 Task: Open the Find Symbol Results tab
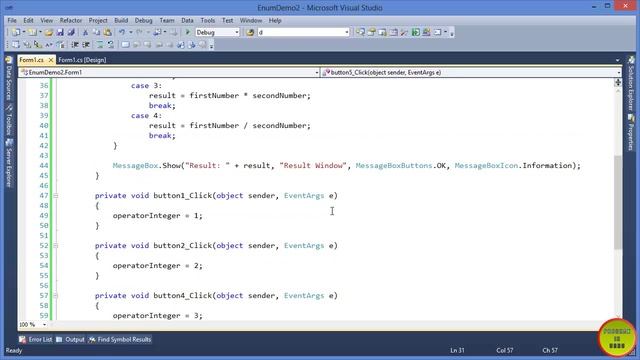coord(120,340)
